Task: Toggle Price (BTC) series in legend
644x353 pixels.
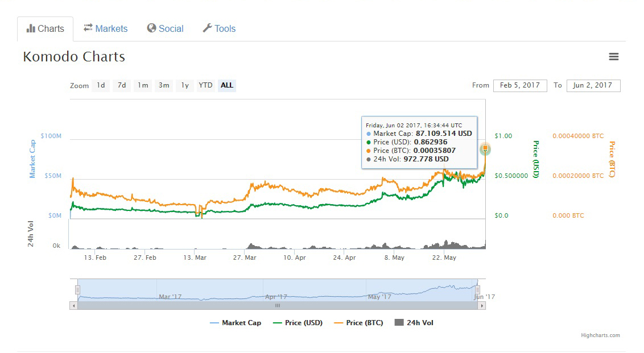Action: coord(358,323)
